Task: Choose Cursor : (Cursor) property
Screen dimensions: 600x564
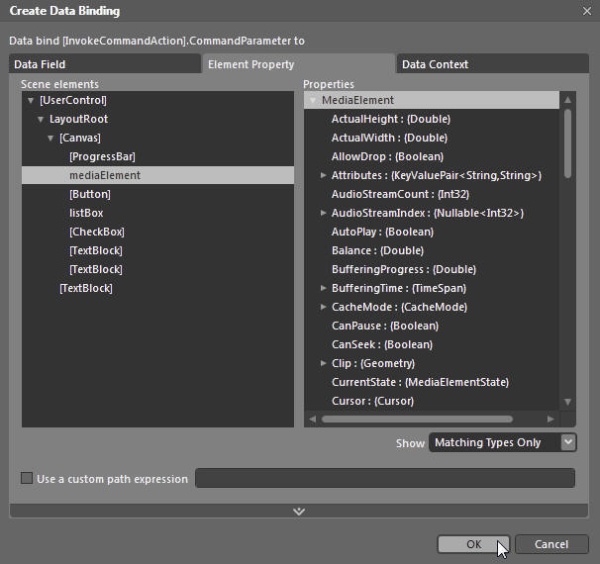Action: (x=373, y=401)
